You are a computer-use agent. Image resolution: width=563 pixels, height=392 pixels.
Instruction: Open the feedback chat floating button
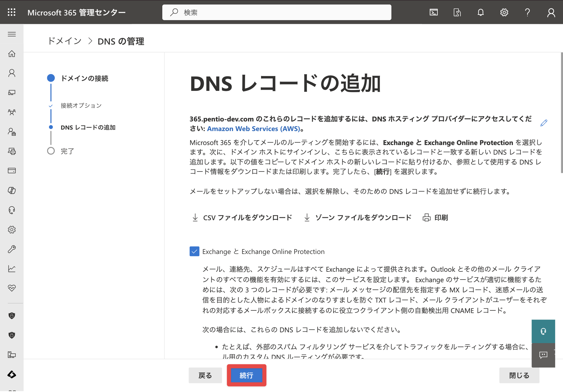(543, 355)
